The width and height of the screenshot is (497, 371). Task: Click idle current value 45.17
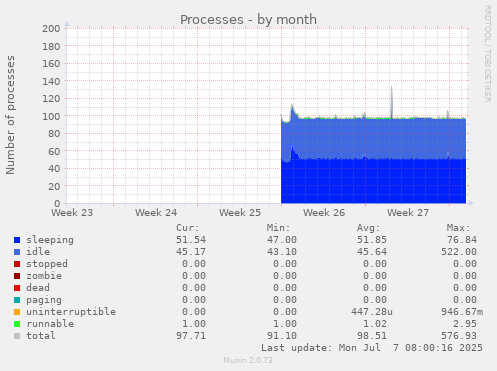coord(191,252)
